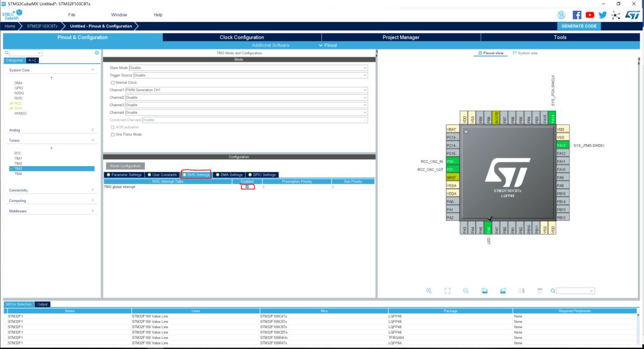This screenshot has height=349, width=644.
Task: Click the pin search input field
Action: [x=575, y=291]
